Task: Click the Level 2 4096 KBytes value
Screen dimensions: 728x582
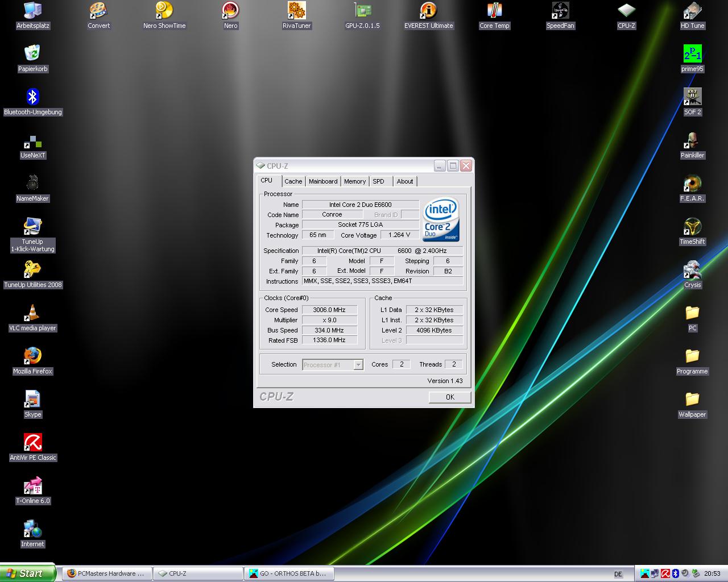Action: [435, 330]
